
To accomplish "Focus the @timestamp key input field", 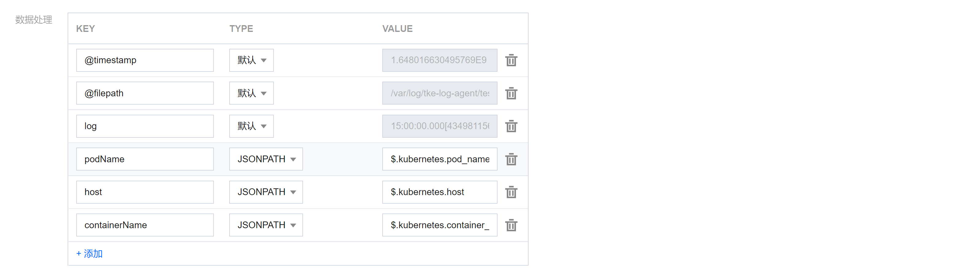I will coord(144,60).
